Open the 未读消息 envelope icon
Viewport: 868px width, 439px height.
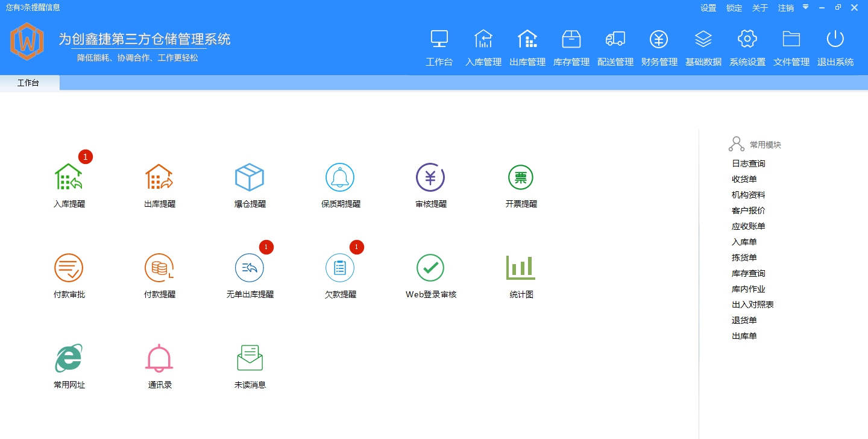pos(250,358)
